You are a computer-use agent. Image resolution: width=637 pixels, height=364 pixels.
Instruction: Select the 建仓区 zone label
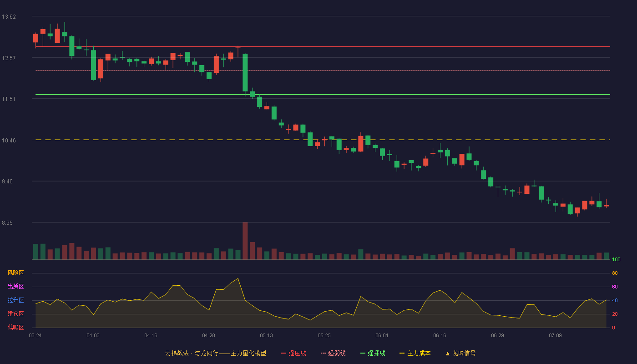pyautogui.click(x=15, y=314)
